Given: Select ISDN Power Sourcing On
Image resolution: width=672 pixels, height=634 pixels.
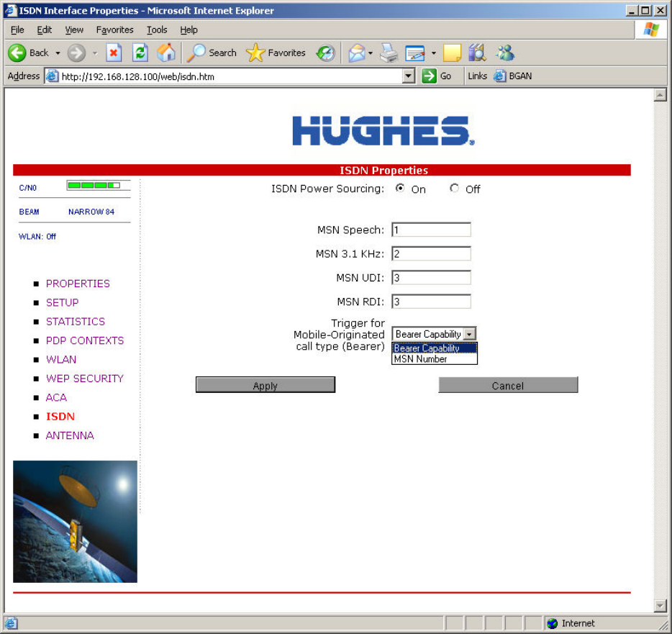Looking at the screenshot, I should 400,189.
